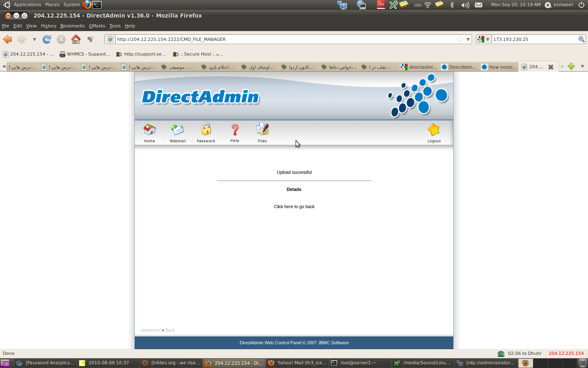Open the View menu
The width and height of the screenshot is (588, 368).
click(x=31, y=26)
